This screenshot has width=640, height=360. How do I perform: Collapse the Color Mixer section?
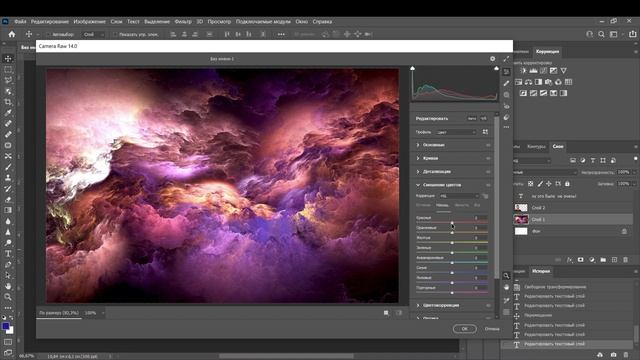pos(418,185)
